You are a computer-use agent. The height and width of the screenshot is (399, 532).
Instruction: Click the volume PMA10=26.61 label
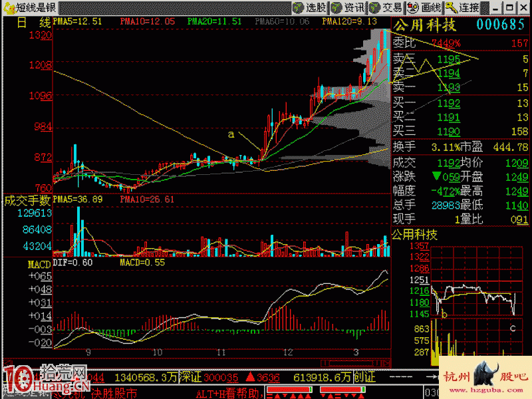[x=147, y=199]
